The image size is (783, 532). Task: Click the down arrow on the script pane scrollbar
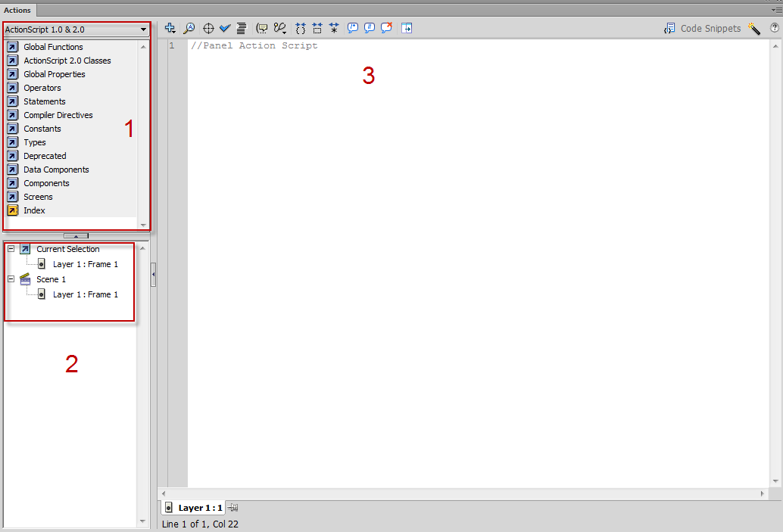775,481
